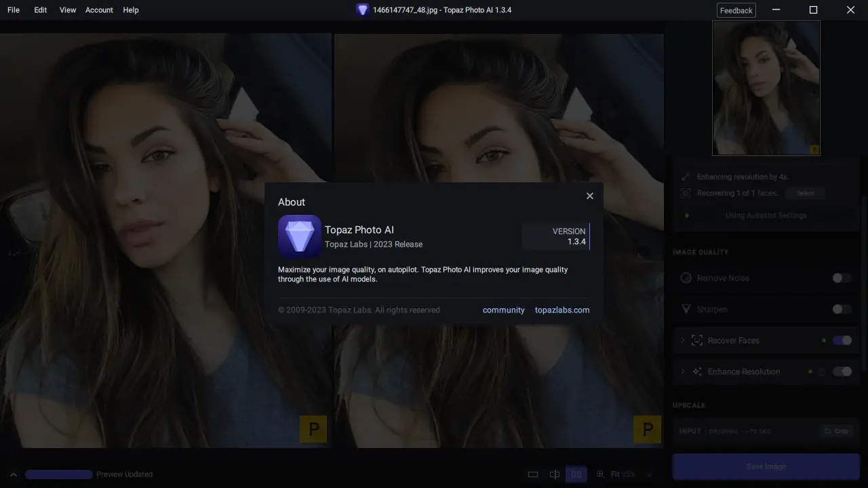The image size is (868, 488).
Task: Open the topazlabs.com link
Action: [562, 310]
